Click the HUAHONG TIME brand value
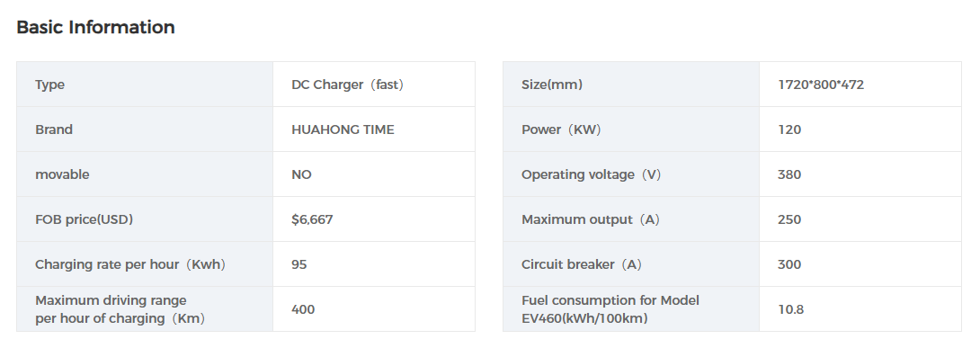 (x=343, y=129)
